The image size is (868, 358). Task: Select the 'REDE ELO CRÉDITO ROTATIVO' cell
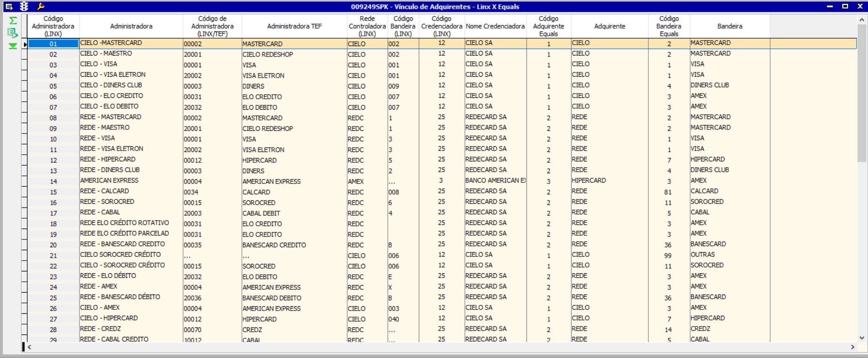coord(131,223)
